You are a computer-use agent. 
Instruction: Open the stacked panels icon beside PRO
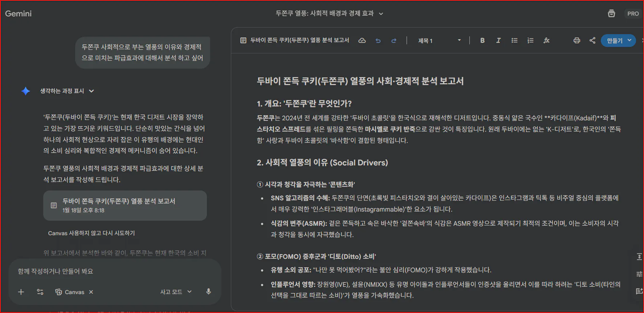pyautogui.click(x=611, y=13)
